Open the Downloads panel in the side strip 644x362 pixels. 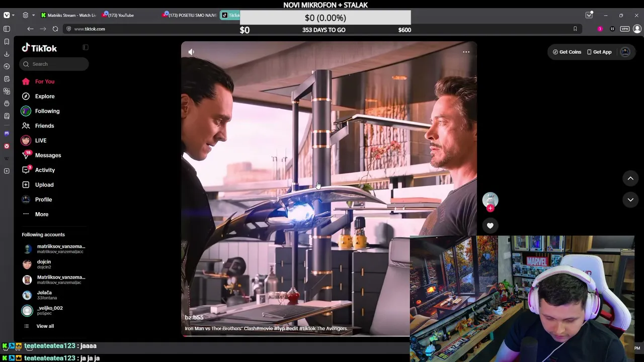[x=7, y=54]
